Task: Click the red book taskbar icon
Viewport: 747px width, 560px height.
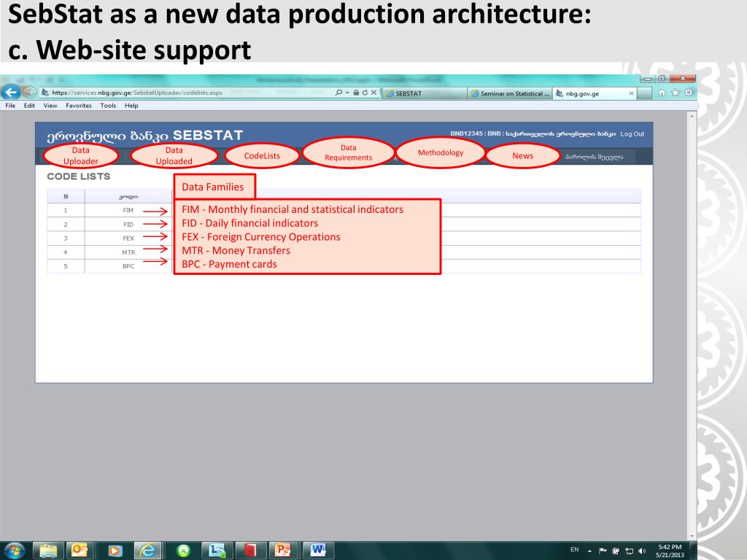Action: (250, 551)
